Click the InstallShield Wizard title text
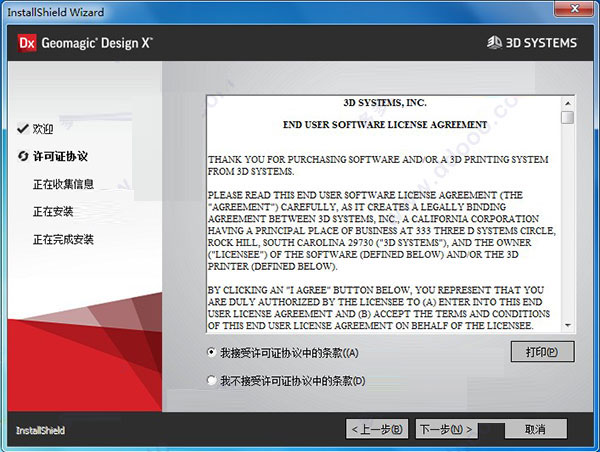This screenshot has width=600, height=452. point(56,12)
